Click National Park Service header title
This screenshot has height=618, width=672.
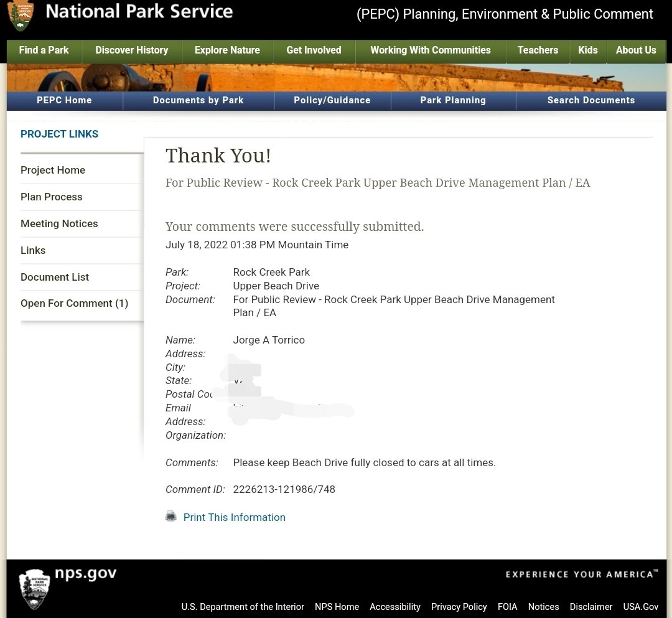pyautogui.click(x=139, y=12)
